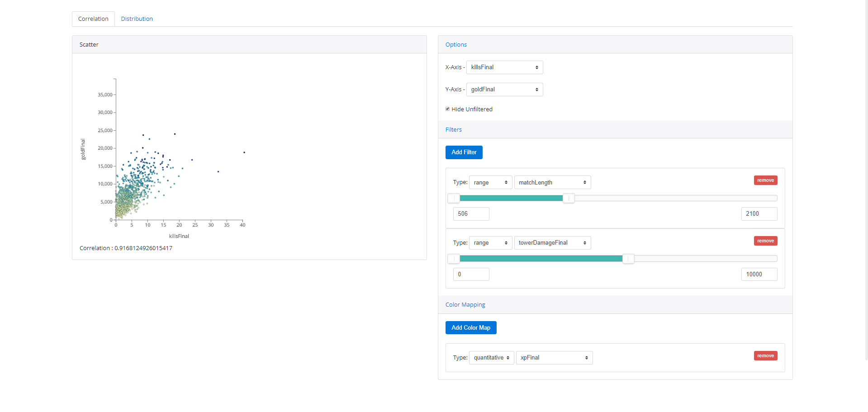Click the matchLength slider right handle
This screenshot has height=412, width=868.
(569, 198)
